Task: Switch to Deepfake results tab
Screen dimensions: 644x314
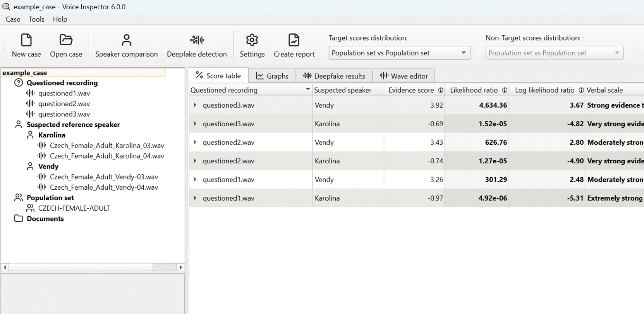Action: [x=334, y=76]
